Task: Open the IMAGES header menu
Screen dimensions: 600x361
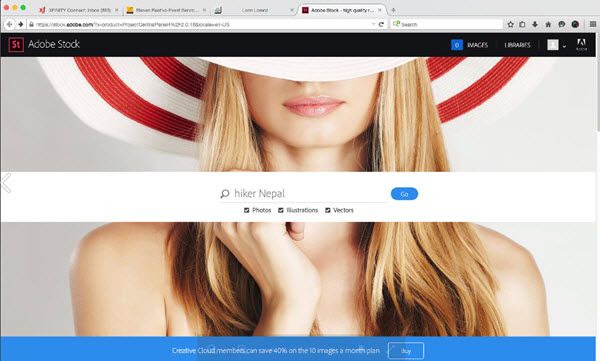Action: click(x=478, y=45)
